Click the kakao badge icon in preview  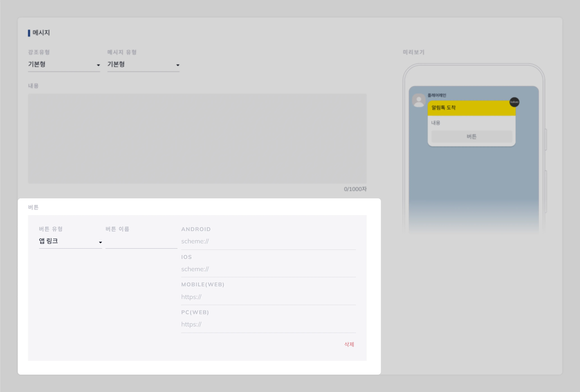514,102
